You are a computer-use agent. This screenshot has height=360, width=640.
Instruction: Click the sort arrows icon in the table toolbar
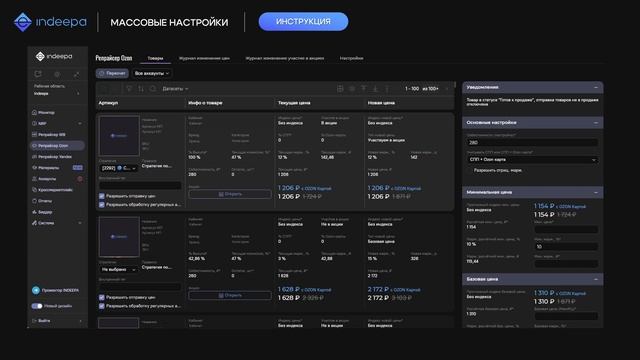click(141, 89)
